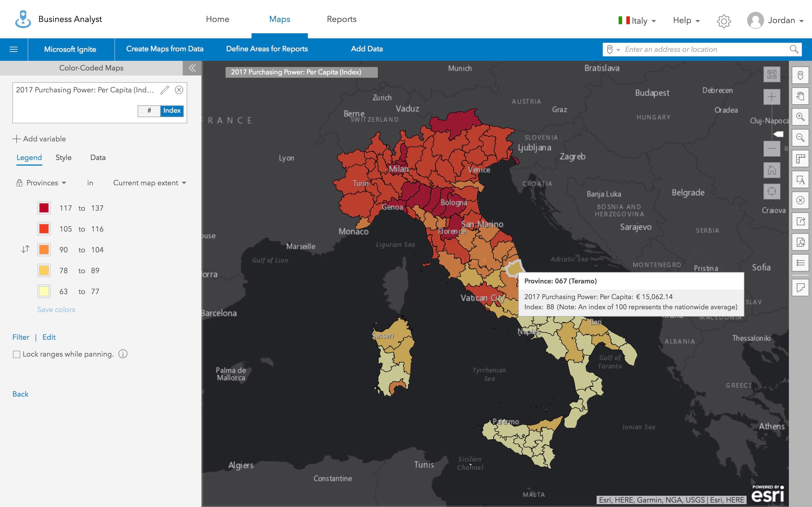Click the dark red 117 to 137 color swatch
Viewport: 812px width, 507px height.
point(44,208)
